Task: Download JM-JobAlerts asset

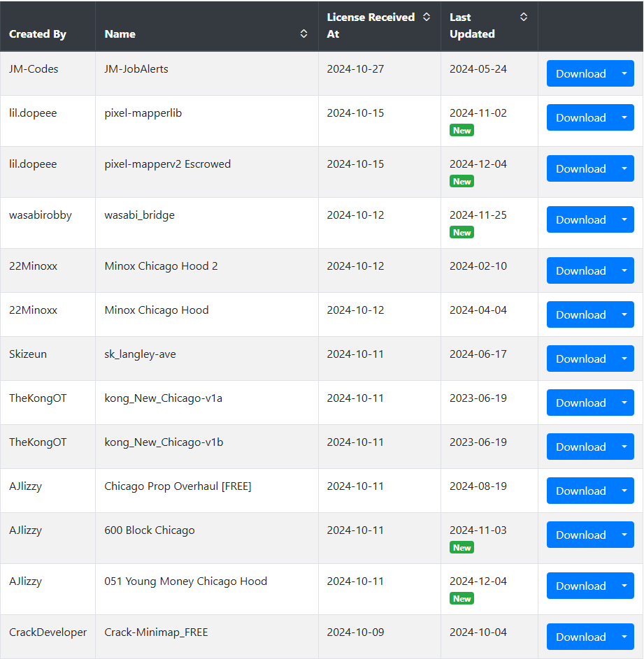Action: 581,73
